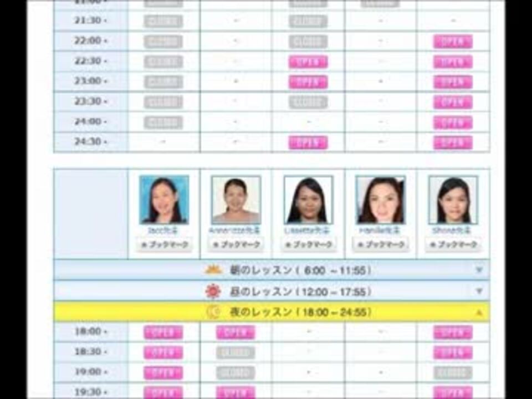Click the 19:00 CLOSE slot for Shone
The width and height of the screenshot is (532, 399).
click(x=453, y=372)
